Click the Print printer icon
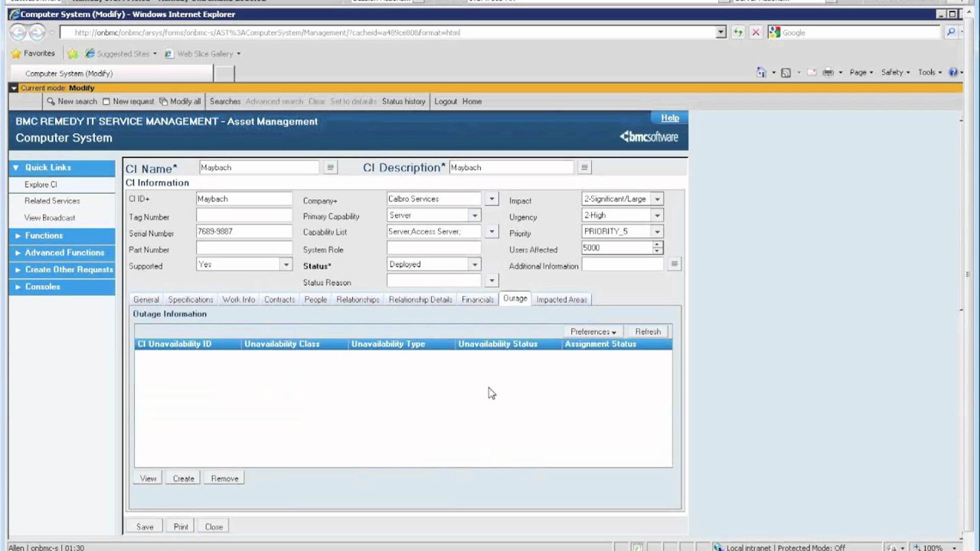Image resolution: width=980 pixels, height=551 pixels. pyautogui.click(x=828, y=72)
